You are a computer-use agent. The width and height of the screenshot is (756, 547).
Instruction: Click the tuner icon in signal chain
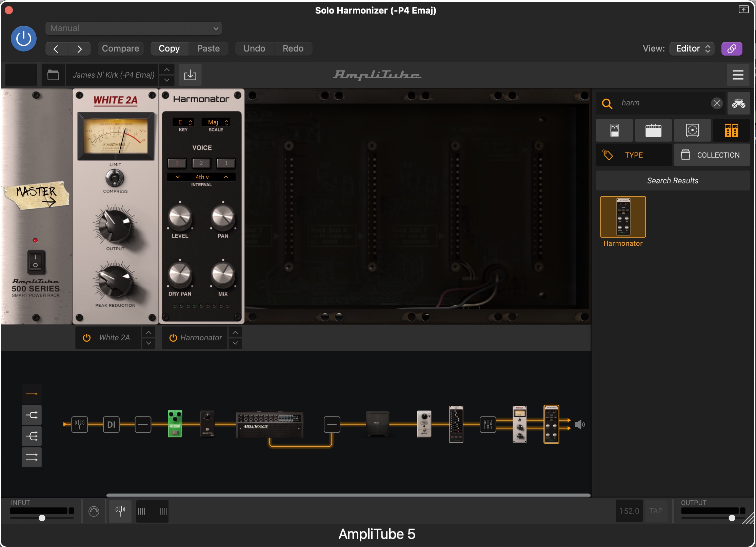80,424
